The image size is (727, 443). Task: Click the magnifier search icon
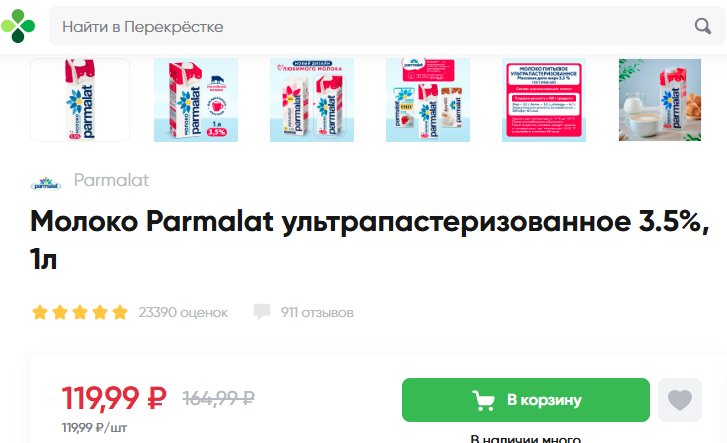(x=703, y=26)
